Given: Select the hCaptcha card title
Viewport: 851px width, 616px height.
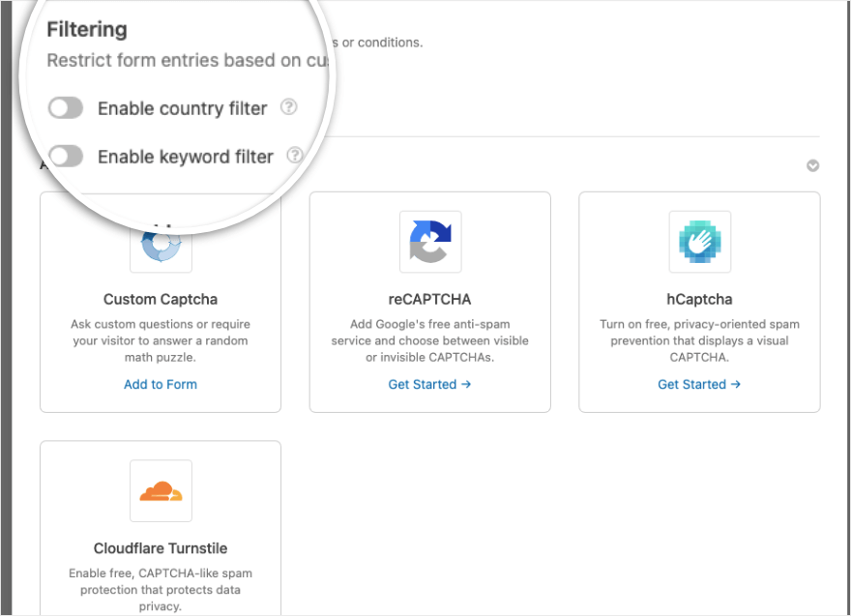Looking at the screenshot, I should (x=699, y=299).
